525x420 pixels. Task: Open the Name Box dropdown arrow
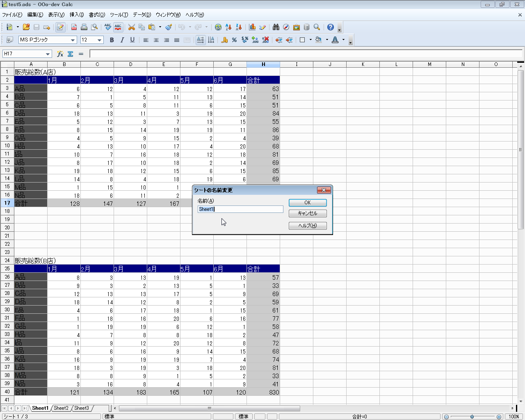[x=48, y=54]
